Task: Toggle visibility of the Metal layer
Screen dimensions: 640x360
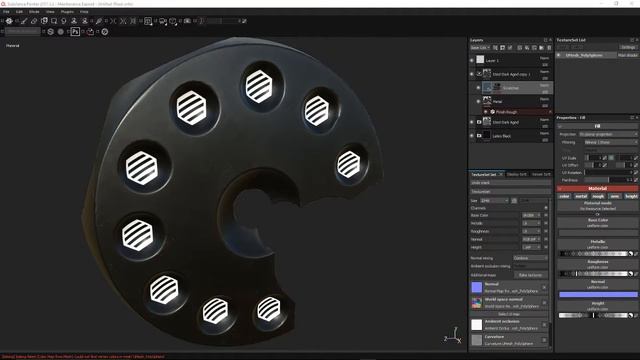Action: click(x=478, y=101)
